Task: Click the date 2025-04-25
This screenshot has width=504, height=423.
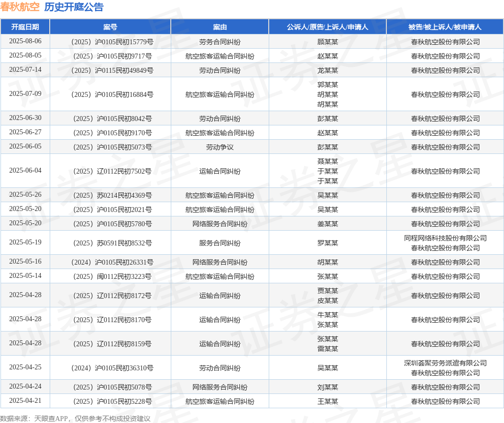Action: click(25, 367)
